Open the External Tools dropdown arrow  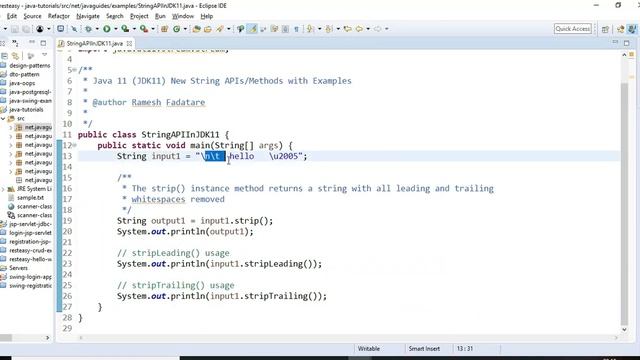[x=153, y=29]
